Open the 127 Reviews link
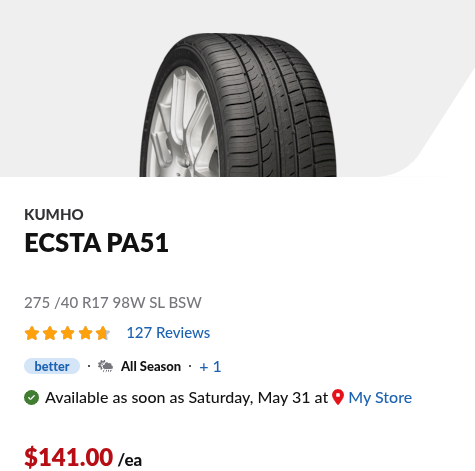Viewport: 475px width, 471px height. point(168,333)
